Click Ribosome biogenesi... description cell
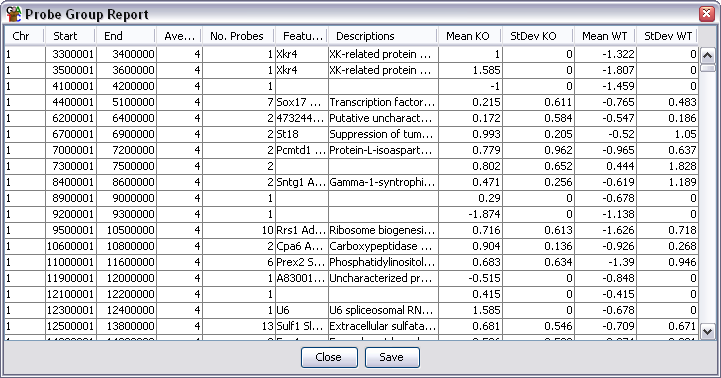The width and height of the screenshot is (721, 378). point(383,230)
